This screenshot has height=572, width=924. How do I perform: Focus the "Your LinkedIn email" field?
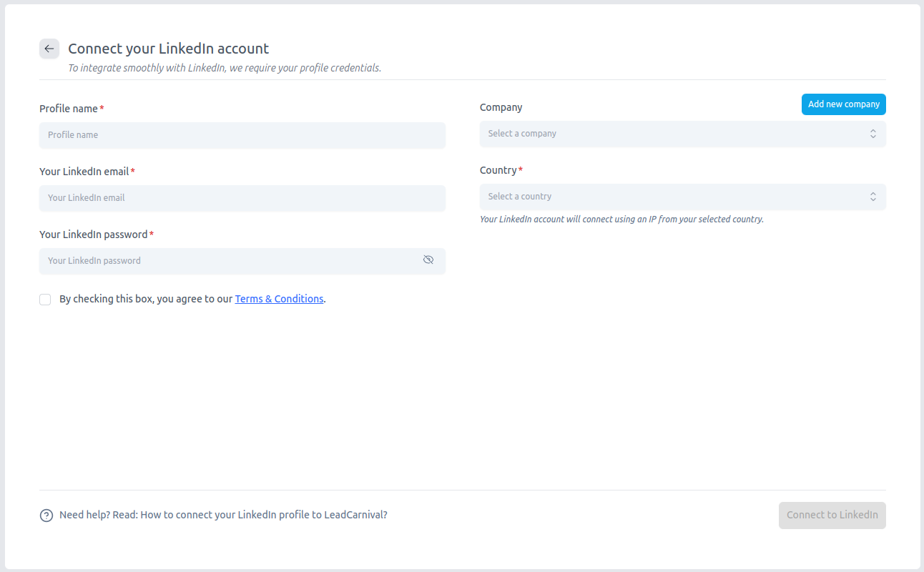[x=242, y=198]
